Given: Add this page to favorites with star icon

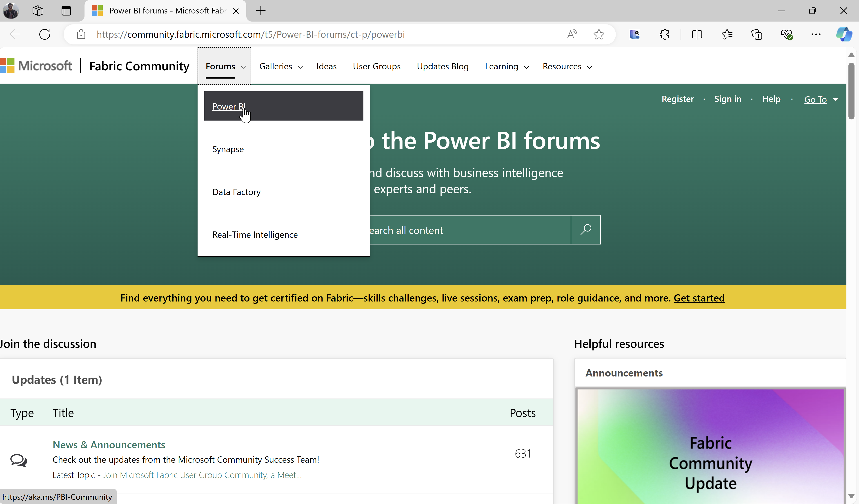Looking at the screenshot, I should [x=599, y=34].
